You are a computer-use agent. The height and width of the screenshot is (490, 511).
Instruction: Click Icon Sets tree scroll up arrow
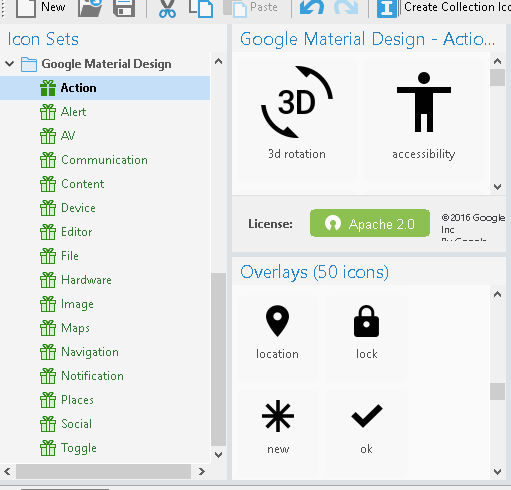218,62
